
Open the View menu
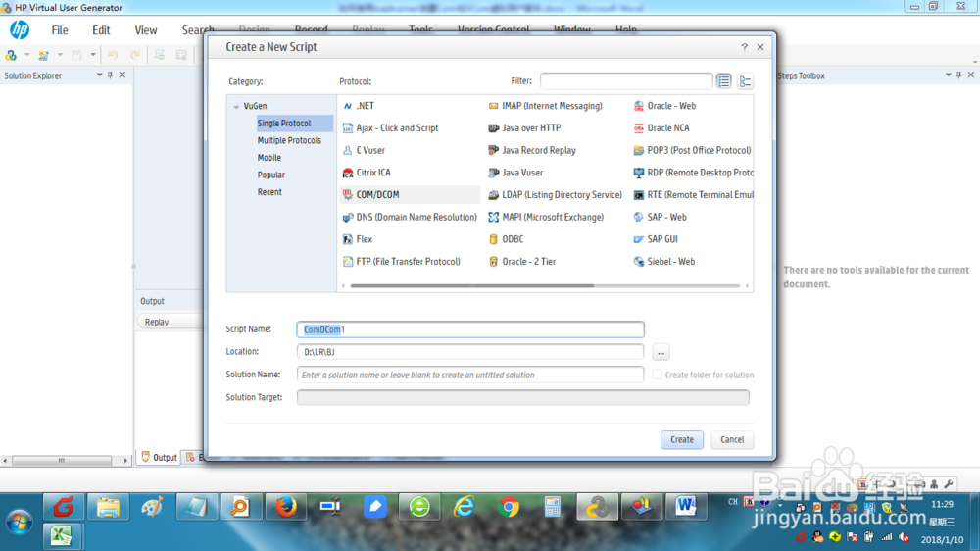pos(146,30)
